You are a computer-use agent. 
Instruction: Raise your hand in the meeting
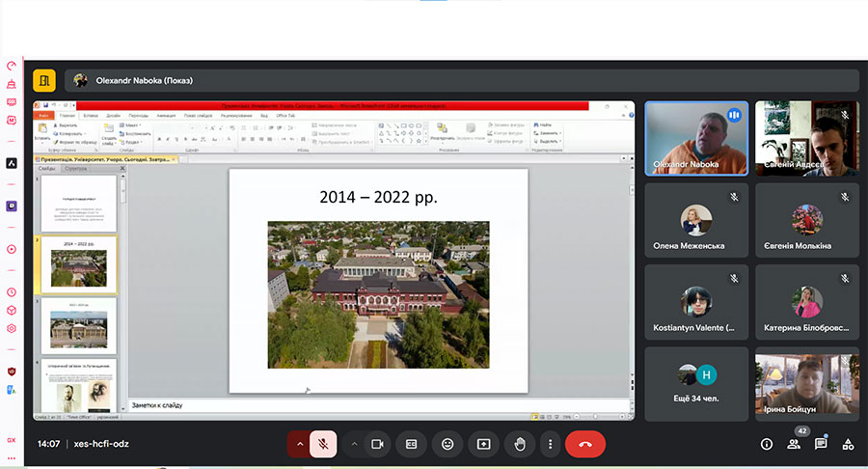point(520,444)
